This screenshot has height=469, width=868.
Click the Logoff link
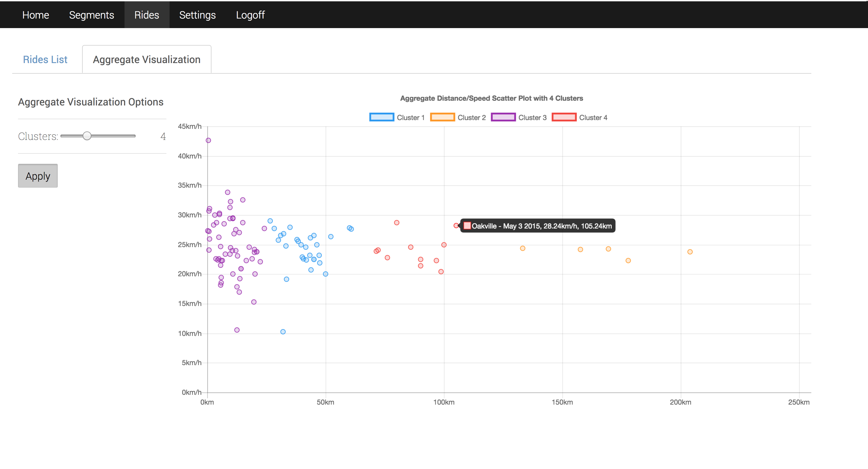[250, 15]
